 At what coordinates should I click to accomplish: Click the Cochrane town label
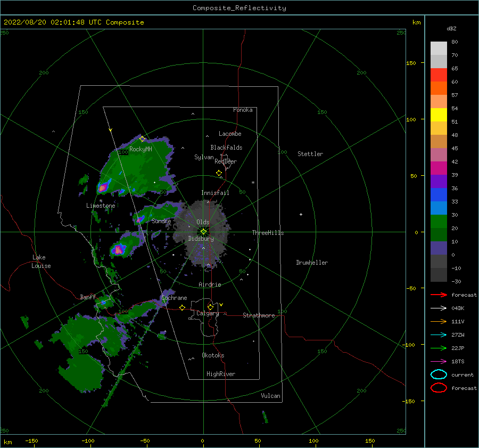(x=174, y=298)
